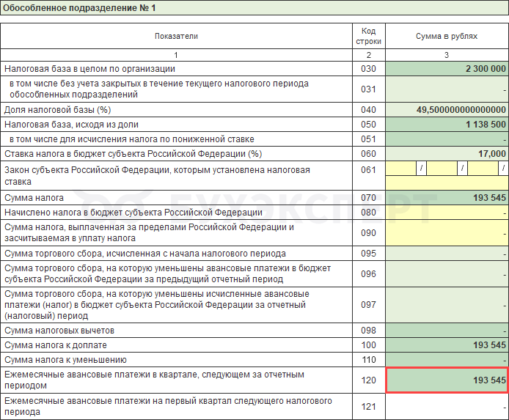Click the first segment of the line 061 law code
This screenshot has width=509, height=420.
click(400, 169)
